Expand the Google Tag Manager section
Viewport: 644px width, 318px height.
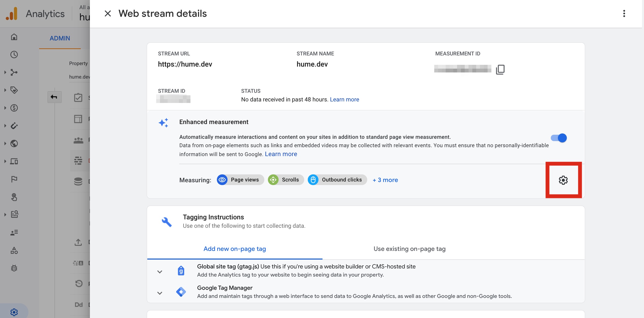[159, 293]
